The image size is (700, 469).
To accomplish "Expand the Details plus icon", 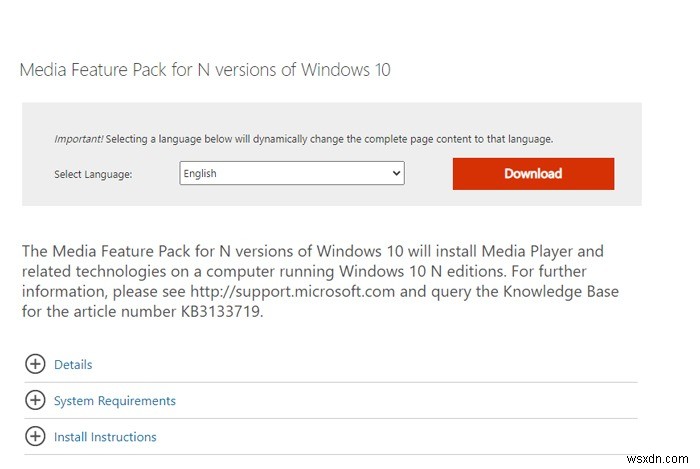I will [x=35, y=365].
